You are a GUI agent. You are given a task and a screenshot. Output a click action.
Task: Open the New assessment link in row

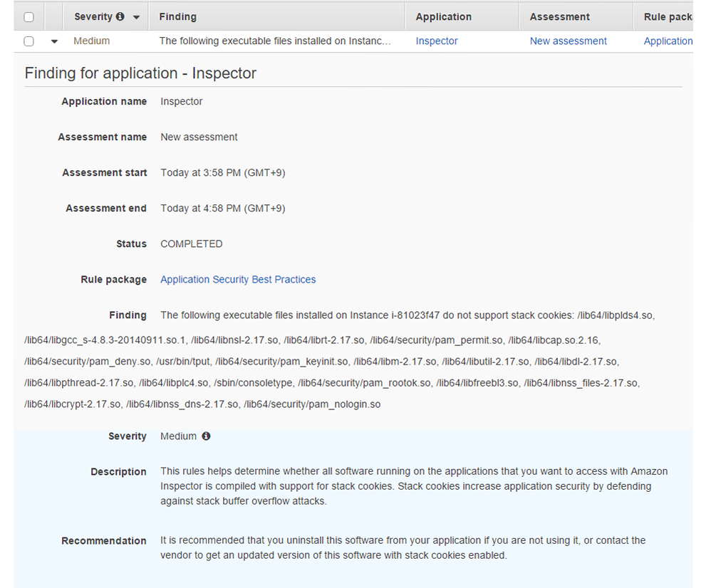(568, 41)
